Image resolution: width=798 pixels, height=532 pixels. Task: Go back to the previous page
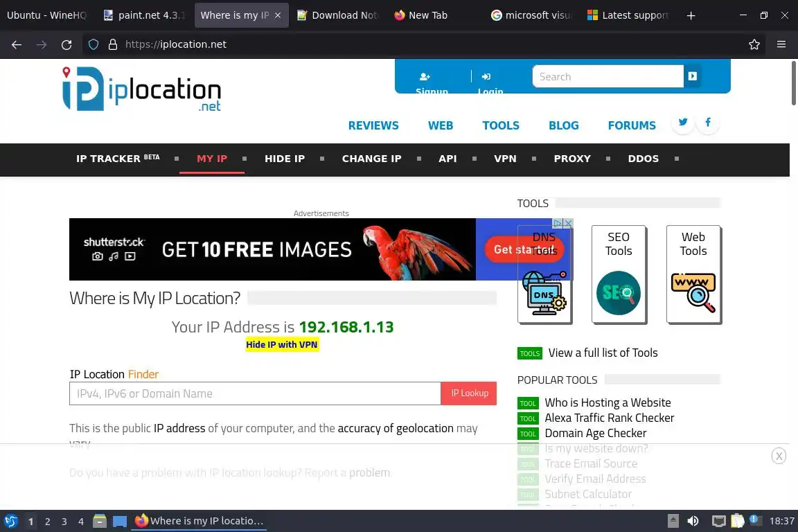point(17,45)
